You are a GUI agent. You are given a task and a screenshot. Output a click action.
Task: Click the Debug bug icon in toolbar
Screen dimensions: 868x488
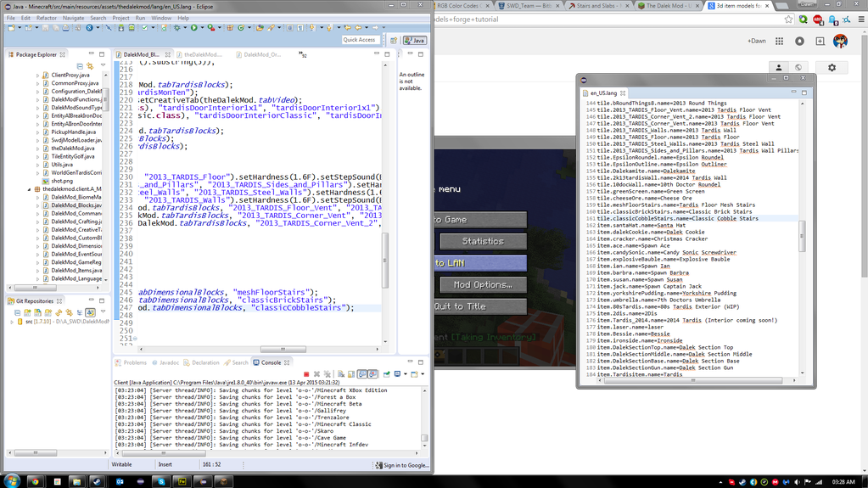176,28
